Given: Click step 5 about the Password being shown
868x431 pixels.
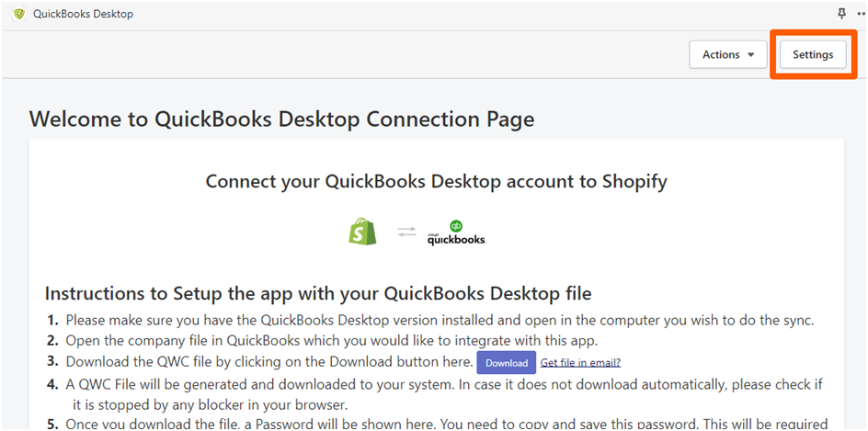Looking at the screenshot, I should pyautogui.click(x=447, y=424).
